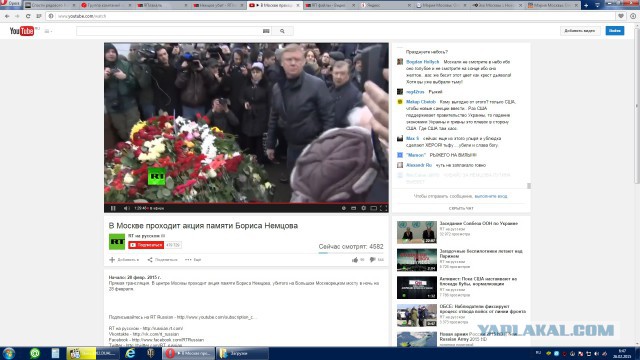Mute the video player volume
Viewport: 640px width, 360px height.
127,208
